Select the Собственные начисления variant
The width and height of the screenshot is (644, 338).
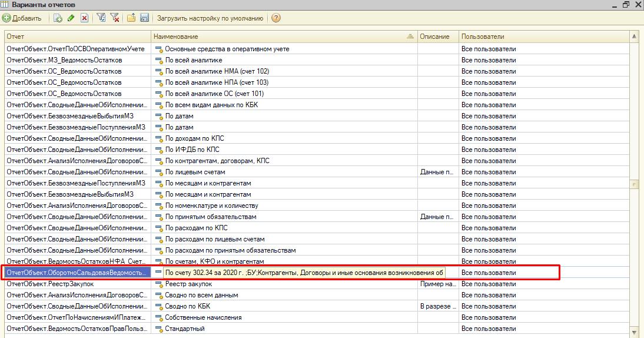coord(203,317)
